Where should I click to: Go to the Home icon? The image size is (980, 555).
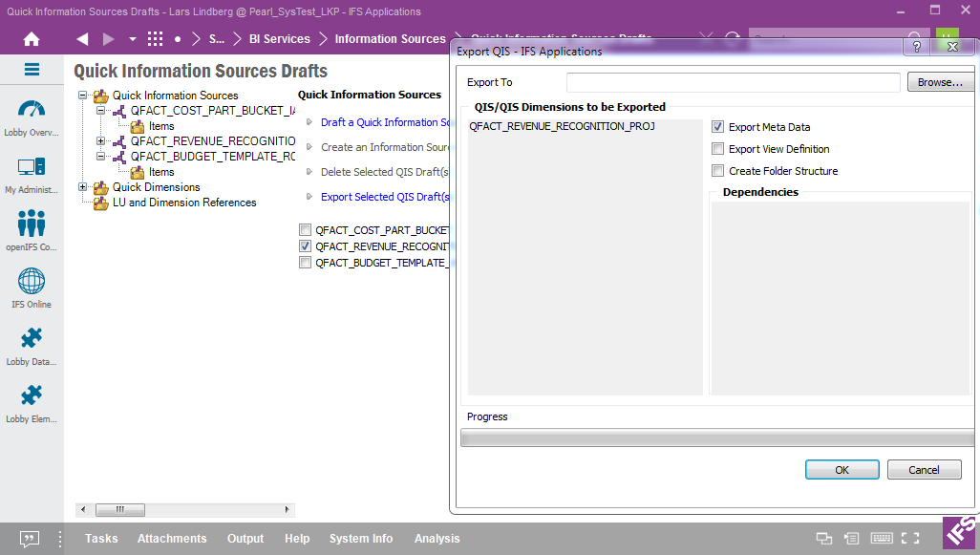(x=32, y=39)
